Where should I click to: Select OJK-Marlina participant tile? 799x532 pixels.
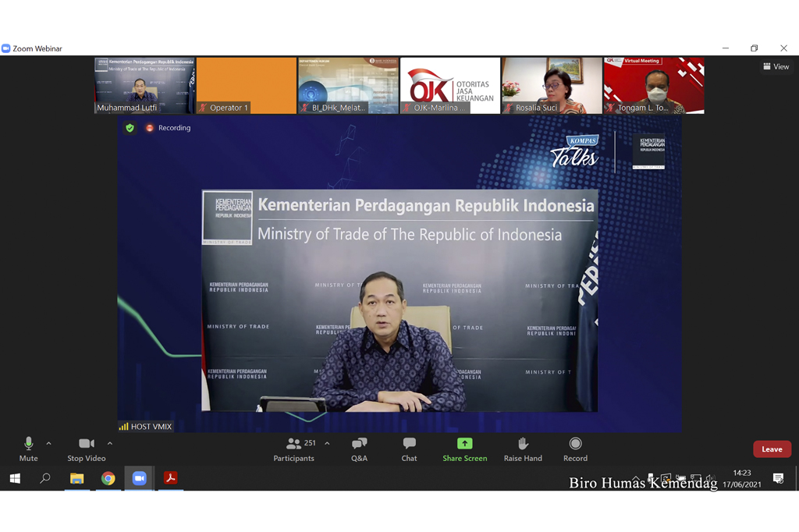click(450, 85)
